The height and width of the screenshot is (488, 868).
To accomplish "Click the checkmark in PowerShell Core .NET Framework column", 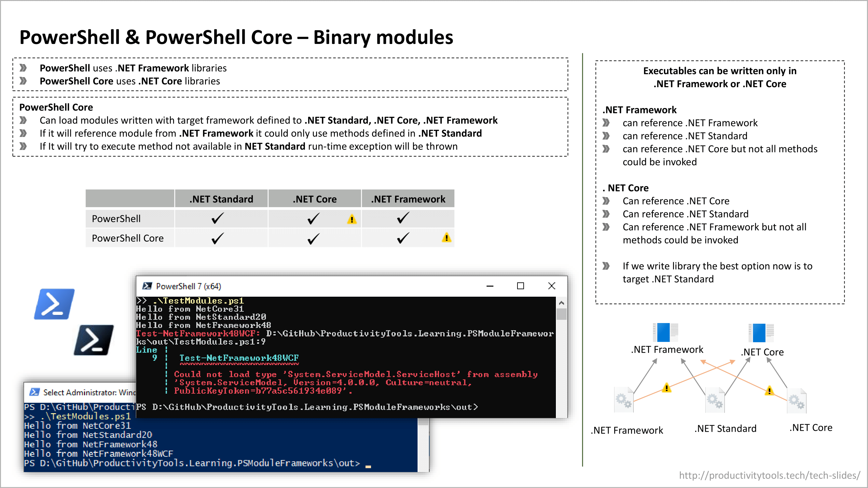I will coord(399,238).
